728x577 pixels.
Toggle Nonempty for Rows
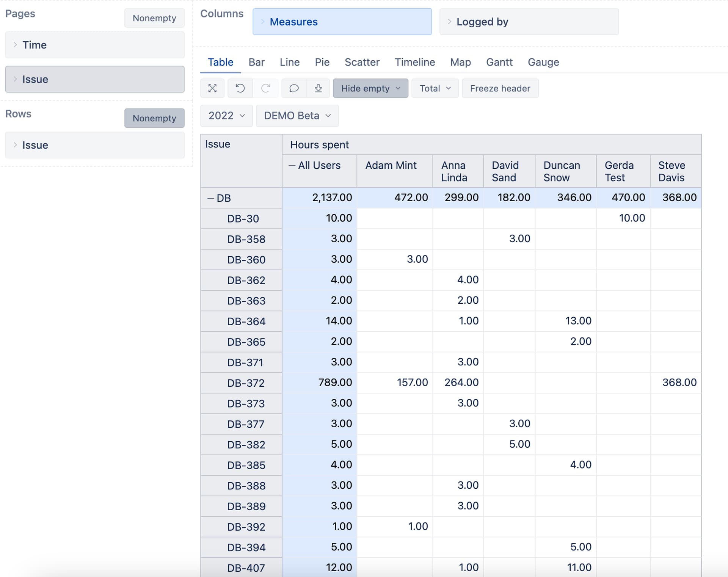pos(154,118)
